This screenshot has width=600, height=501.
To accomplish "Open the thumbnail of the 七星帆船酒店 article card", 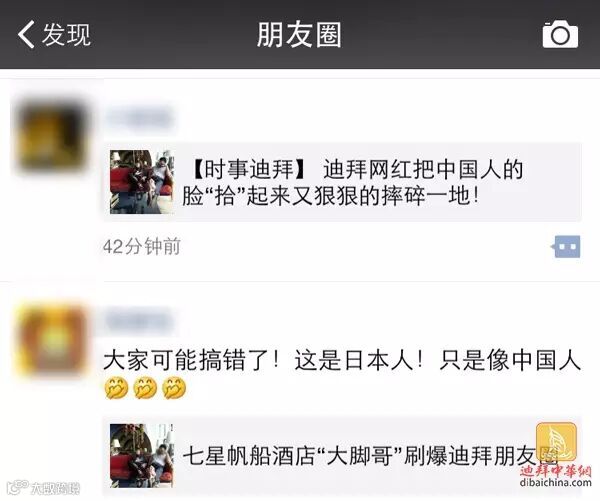I will click(142, 455).
